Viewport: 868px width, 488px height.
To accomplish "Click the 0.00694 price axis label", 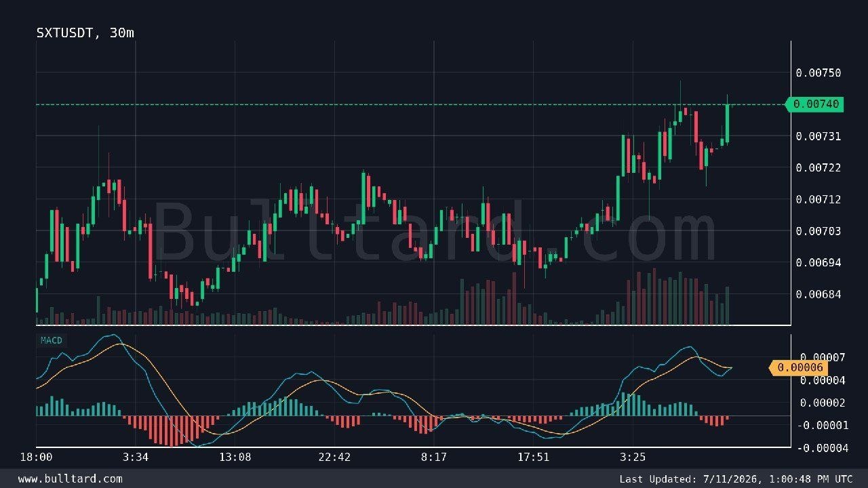I will click(818, 262).
